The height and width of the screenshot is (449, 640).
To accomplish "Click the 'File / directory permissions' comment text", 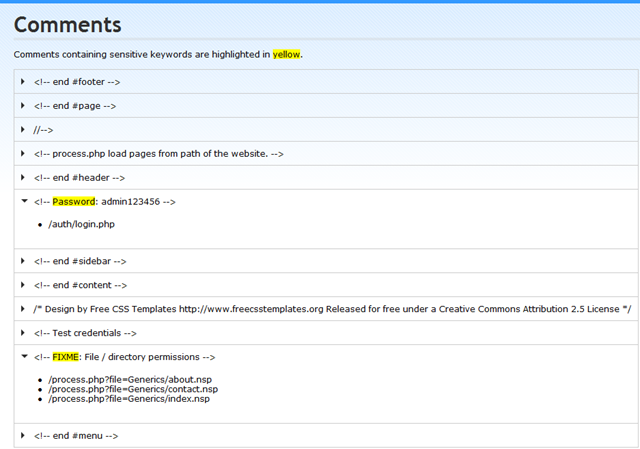I will click(142, 357).
